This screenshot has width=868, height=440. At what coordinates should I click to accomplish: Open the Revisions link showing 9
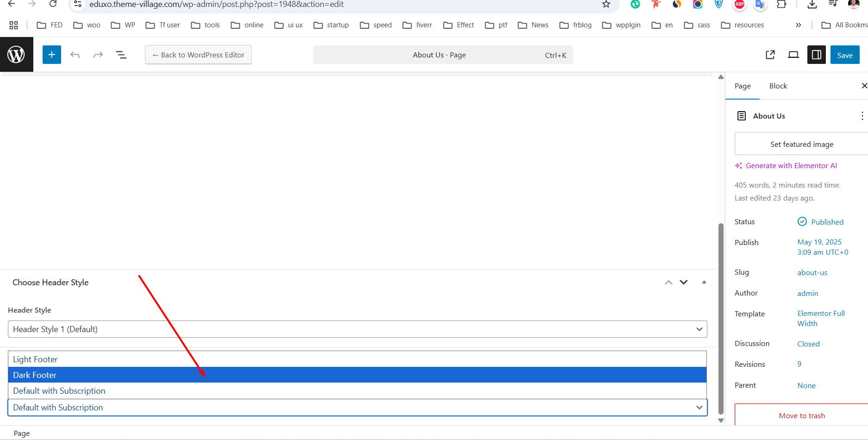click(799, 364)
